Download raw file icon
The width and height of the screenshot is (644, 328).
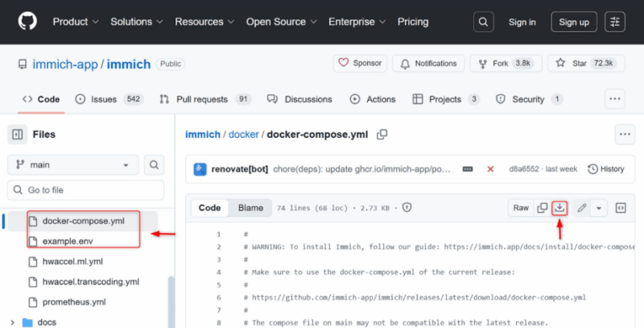pyautogui.click(x=559, y=208)
